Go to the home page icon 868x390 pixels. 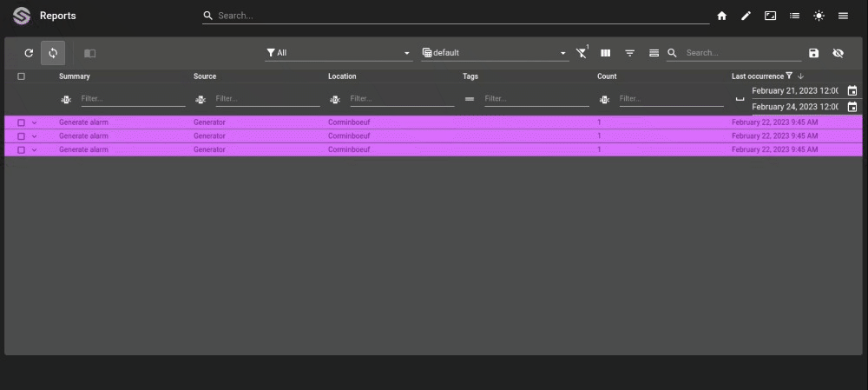[x=722, y=16]
